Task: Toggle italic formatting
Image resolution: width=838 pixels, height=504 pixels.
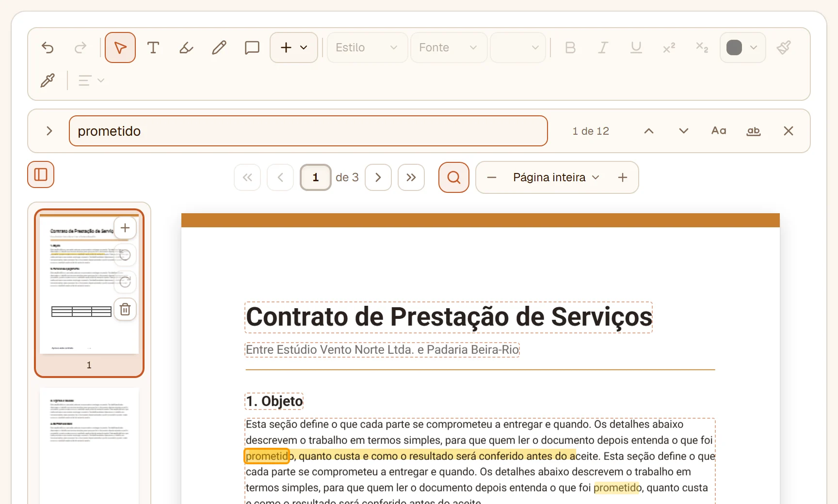Action: pos(603,47)
